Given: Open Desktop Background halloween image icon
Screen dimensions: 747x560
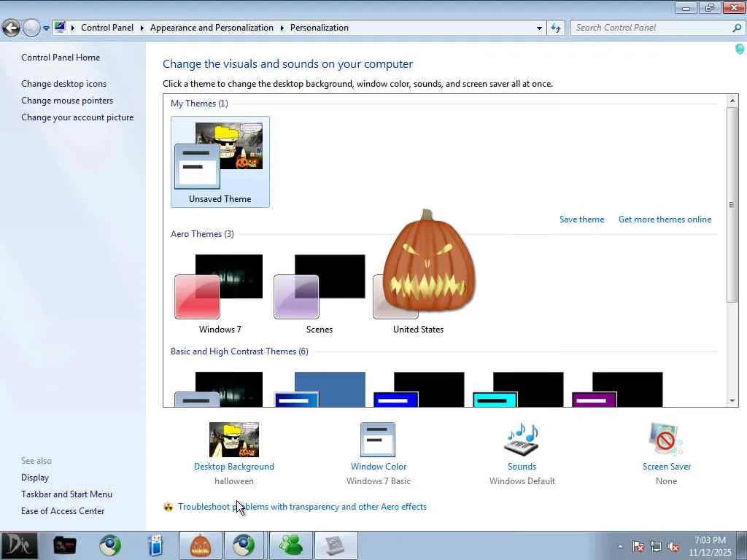Looking at the screenshot, I should tap(234, 440).
